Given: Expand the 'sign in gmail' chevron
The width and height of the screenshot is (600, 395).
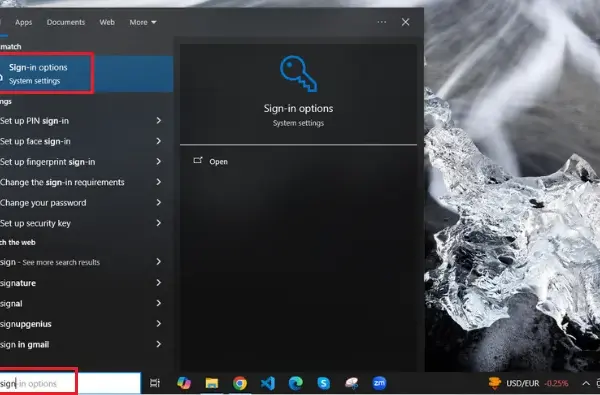Looking at the screenshot, I should coord(158,344).
